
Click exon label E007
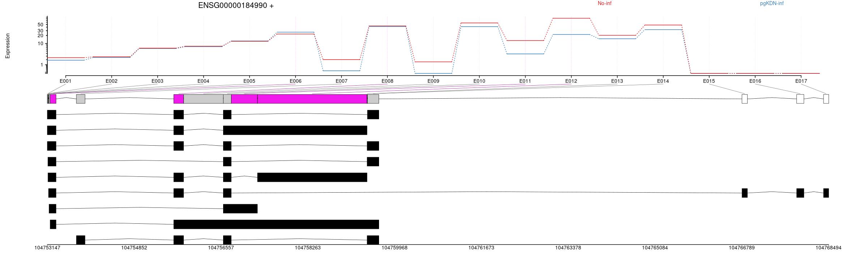pos(341,81)
